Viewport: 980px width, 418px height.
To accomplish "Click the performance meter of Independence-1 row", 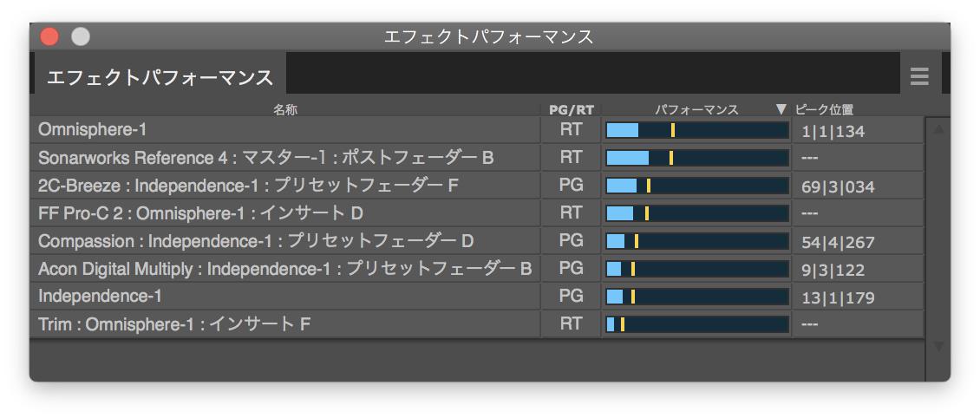I will click(697, 297).
